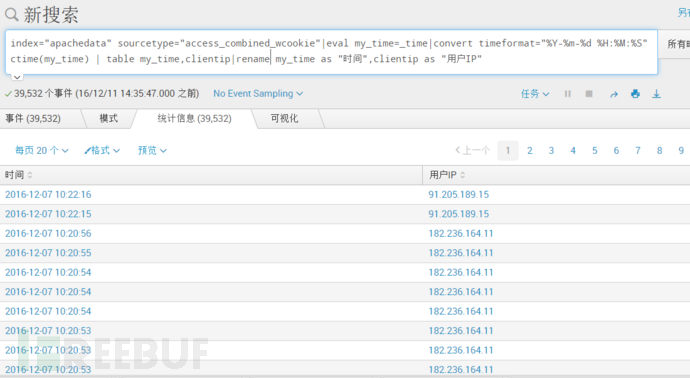Viewport: 690px width, 378px height.
Task: Print the results using the printer icon
Action: click(x=635, y=94)
